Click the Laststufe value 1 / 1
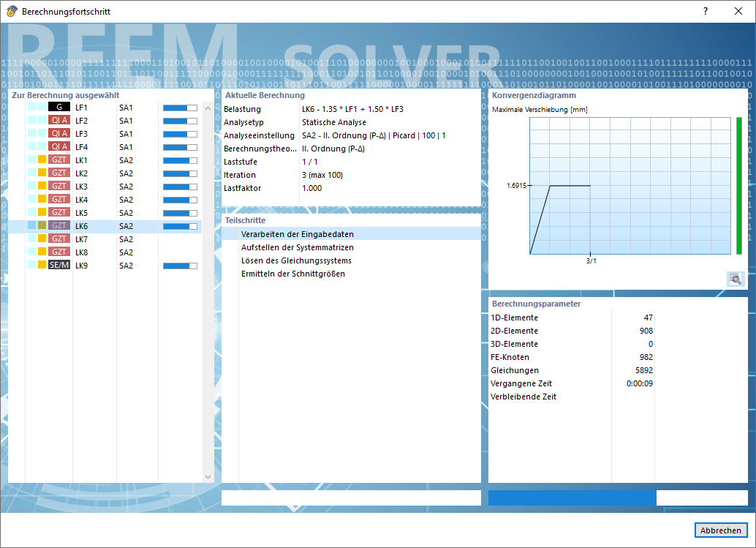This screenshot has height=548, width=756. point(309,162)
